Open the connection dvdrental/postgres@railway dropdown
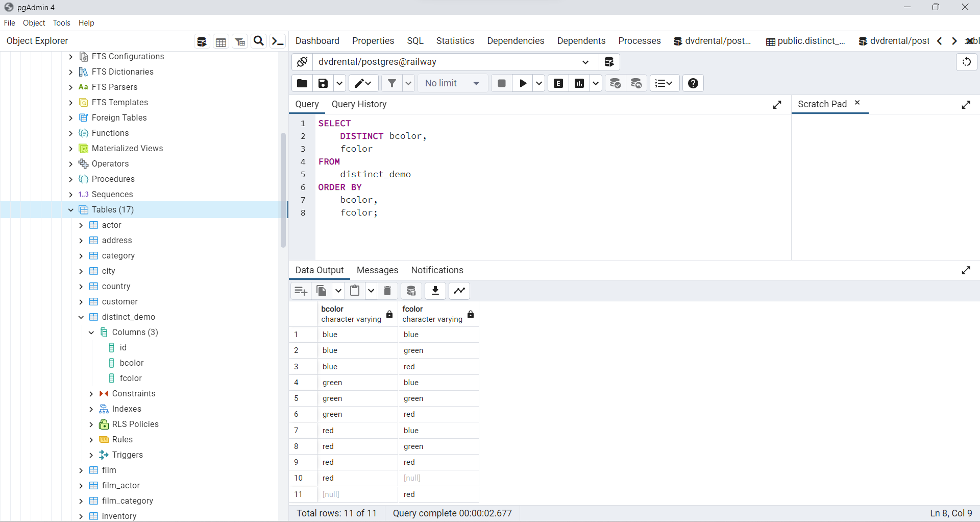The image size is (980, 522). (x=585, y=62)
